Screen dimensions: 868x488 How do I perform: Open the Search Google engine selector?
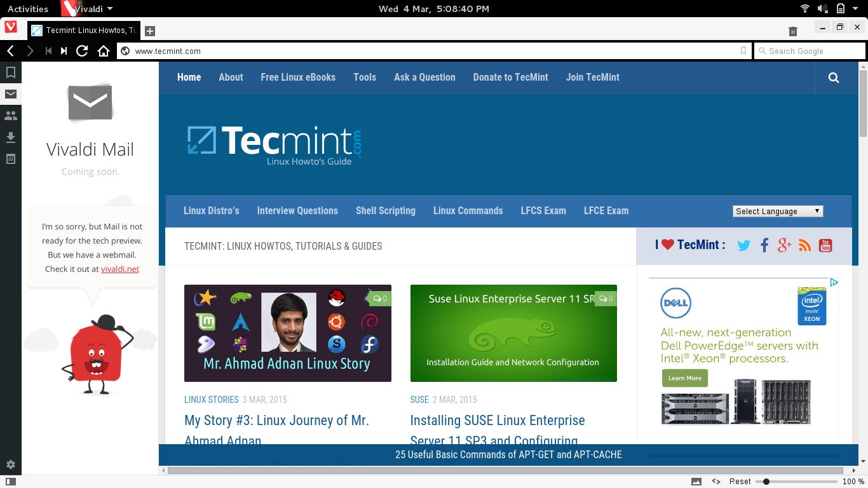(x=762, y=51)
